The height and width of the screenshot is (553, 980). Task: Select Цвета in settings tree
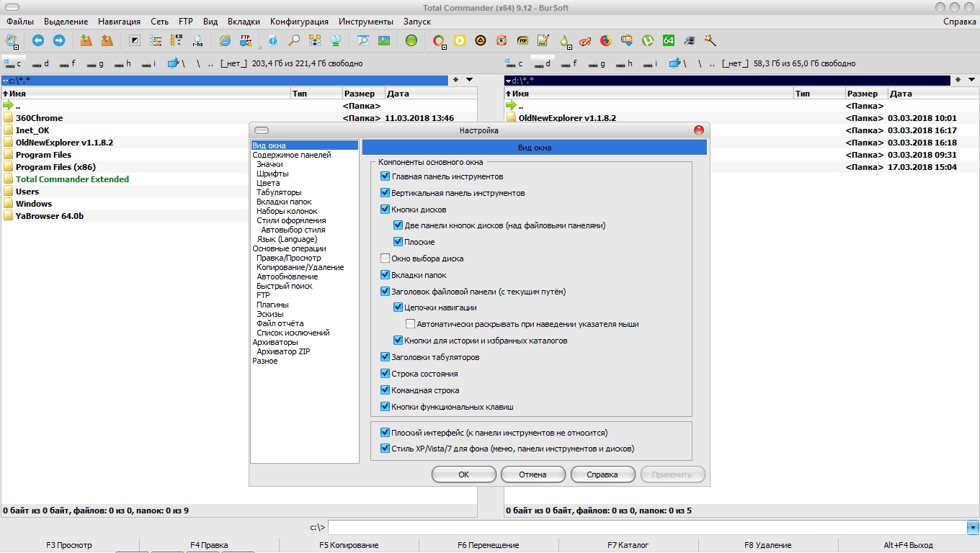coord(268,183)
